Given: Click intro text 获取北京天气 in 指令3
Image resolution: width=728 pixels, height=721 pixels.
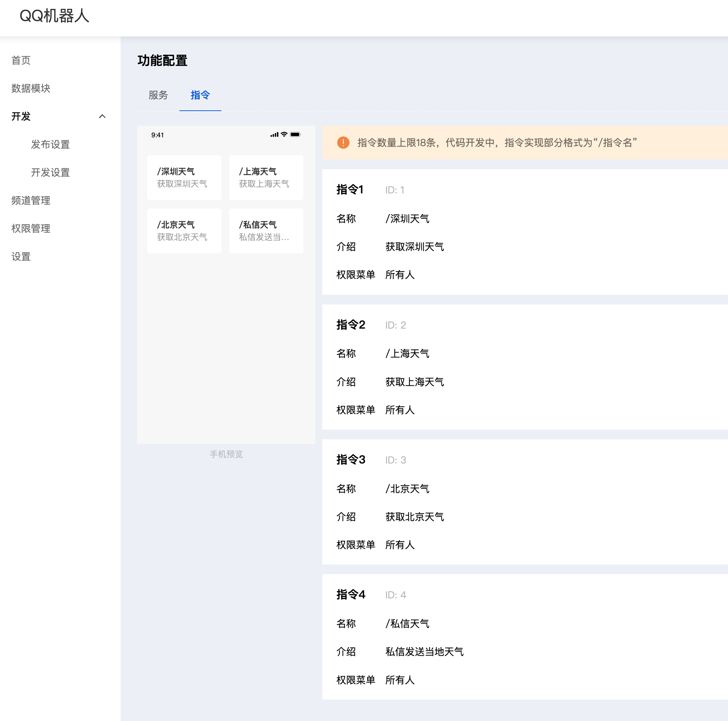Looking at the screenshot, I should pos(414,517).
